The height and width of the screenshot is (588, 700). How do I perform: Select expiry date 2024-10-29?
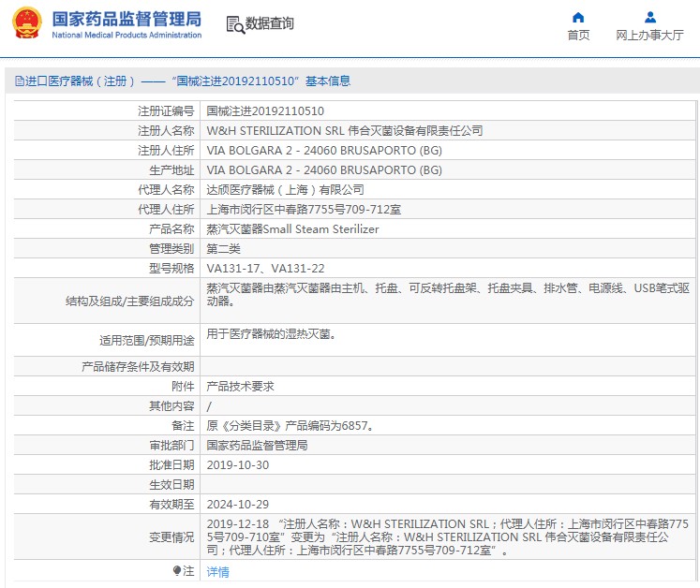[x=237, y=504]
